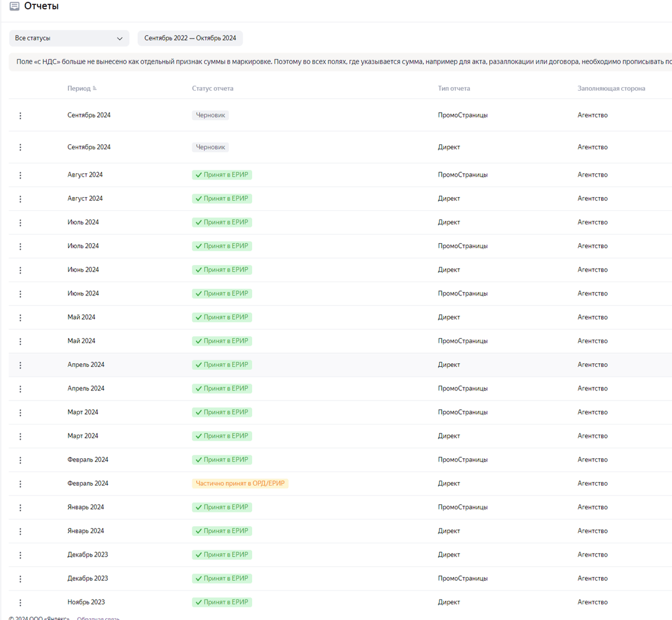Click the Заполняющая сторона column header
672x620 pixels.
pyautogui.click(x=611, y=88)
